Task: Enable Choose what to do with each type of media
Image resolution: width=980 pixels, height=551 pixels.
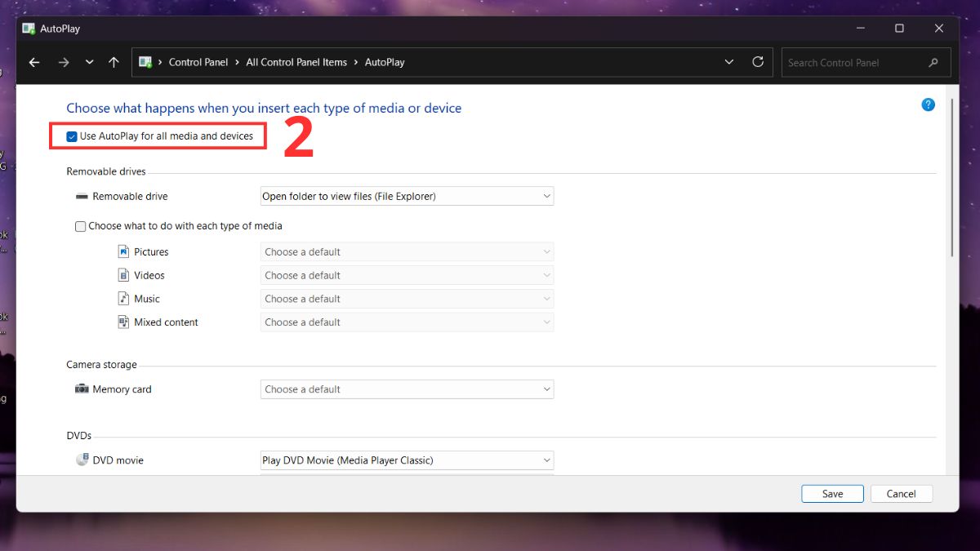Action: coord(80,226)
